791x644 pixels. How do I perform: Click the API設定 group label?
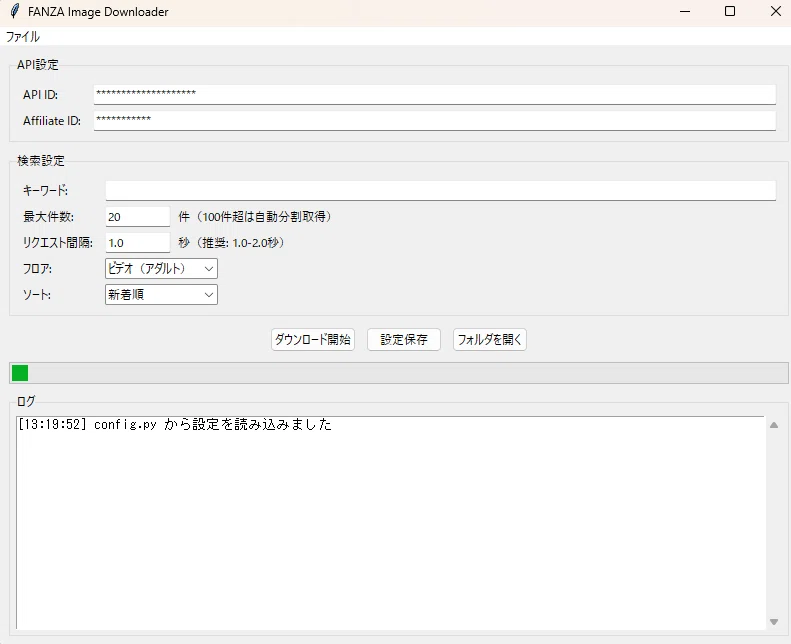pyautogui.click(x=38, y=65)
